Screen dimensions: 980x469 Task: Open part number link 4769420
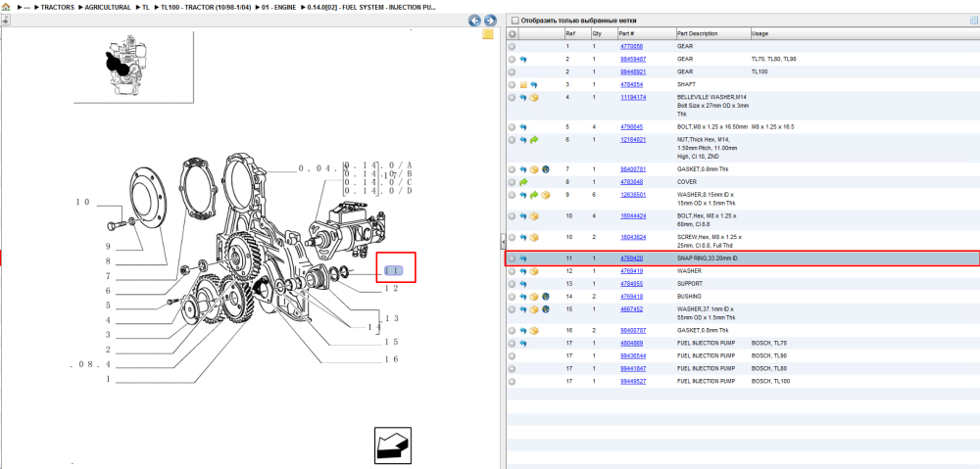click(631, 258)
